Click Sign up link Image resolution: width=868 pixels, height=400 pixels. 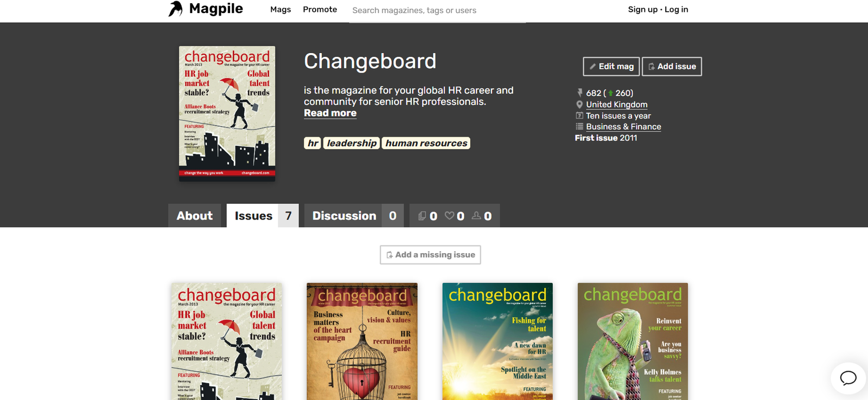click(643, 9)
